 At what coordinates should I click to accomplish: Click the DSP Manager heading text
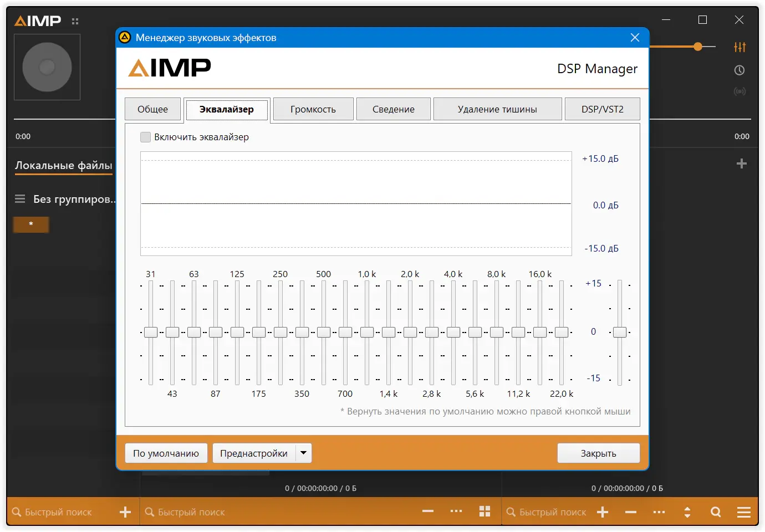tap(598, 69)
